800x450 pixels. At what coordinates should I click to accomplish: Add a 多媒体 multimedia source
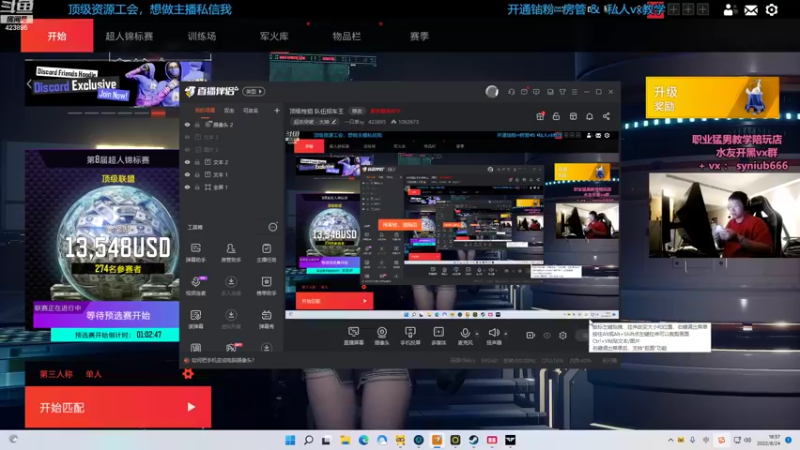point(438,336)
